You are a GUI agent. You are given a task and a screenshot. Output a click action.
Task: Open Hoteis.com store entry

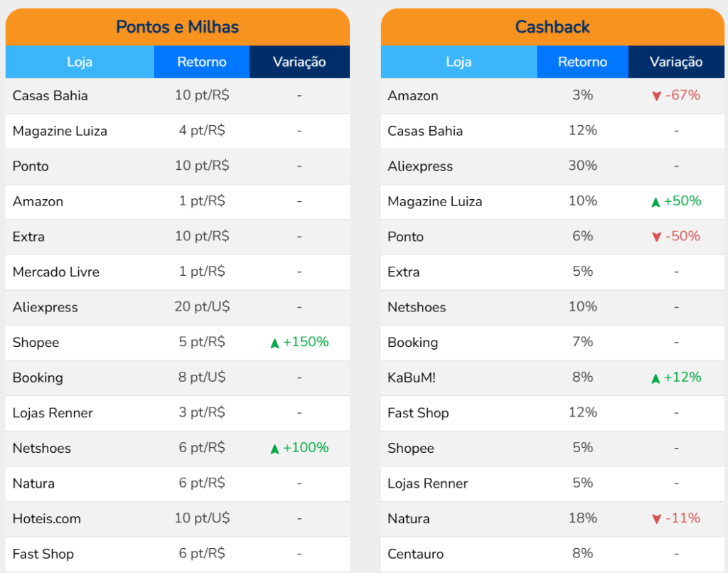47,518
